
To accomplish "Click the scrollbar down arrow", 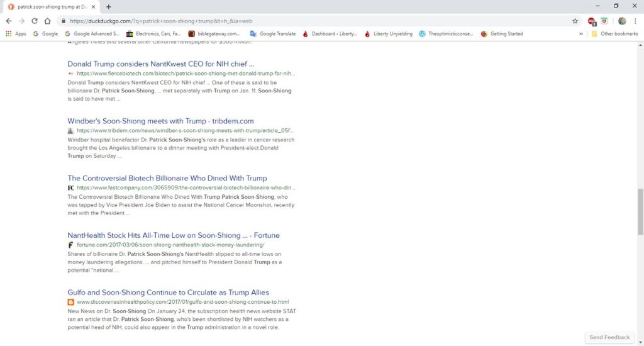I will click(640, 342).
